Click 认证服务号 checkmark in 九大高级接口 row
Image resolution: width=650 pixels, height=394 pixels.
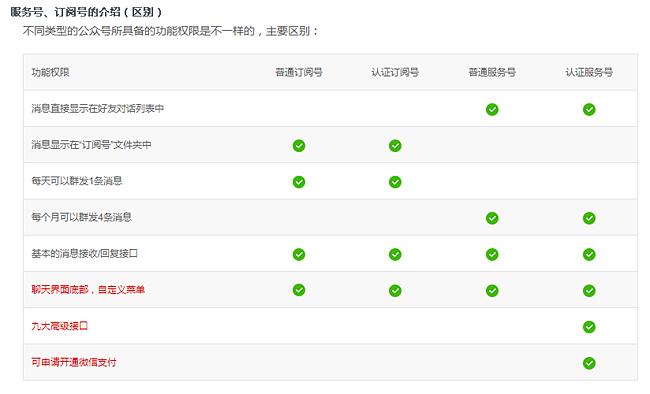coord(589,327)
